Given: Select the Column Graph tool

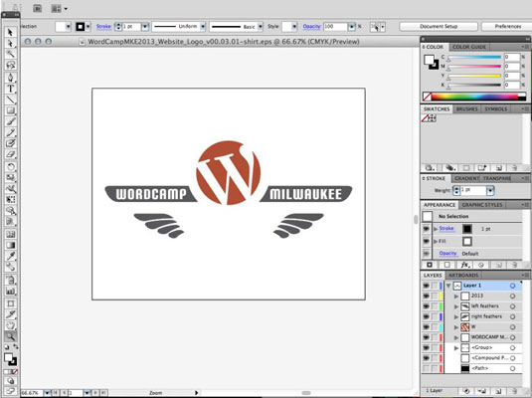Looking at the screenshot, I should [x=10, y=291].
